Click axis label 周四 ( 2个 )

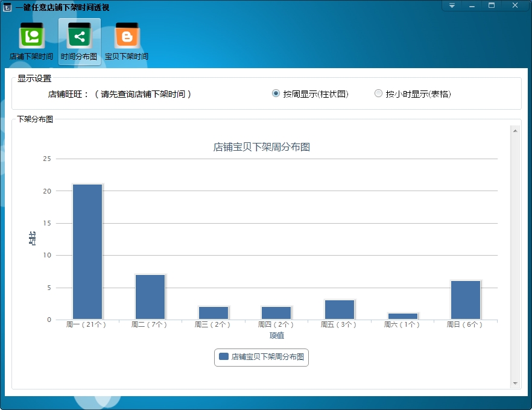[276, 325]
